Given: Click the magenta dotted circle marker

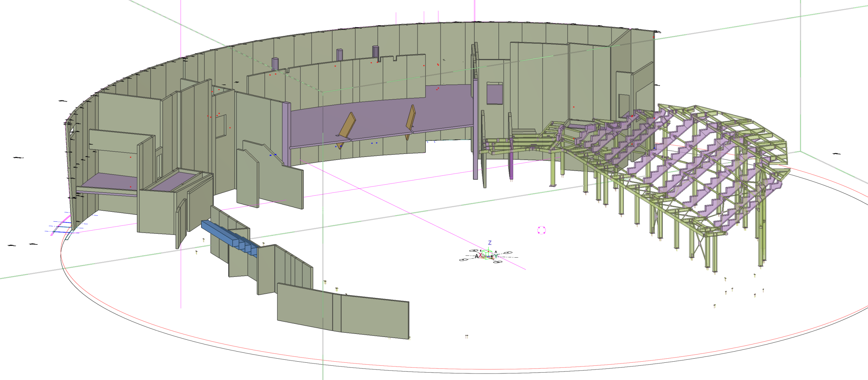Looking at the screenshot, I should point(541,230).
